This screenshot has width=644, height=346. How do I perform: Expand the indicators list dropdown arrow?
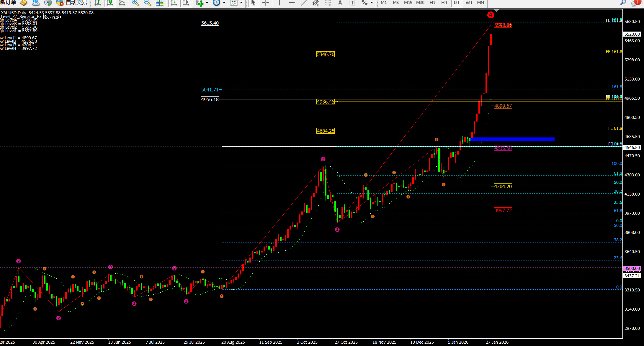(207, 3)
